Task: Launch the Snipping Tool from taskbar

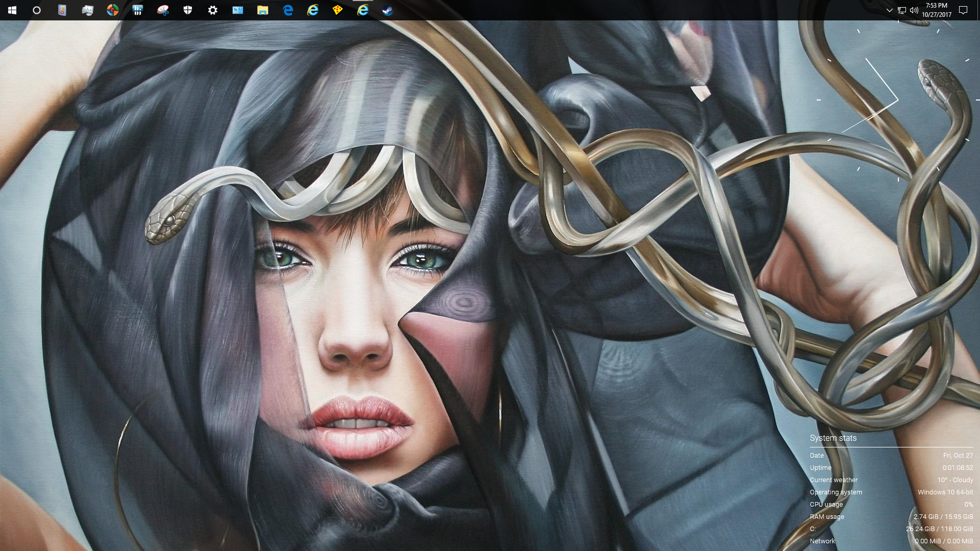Action: point(163,10)
